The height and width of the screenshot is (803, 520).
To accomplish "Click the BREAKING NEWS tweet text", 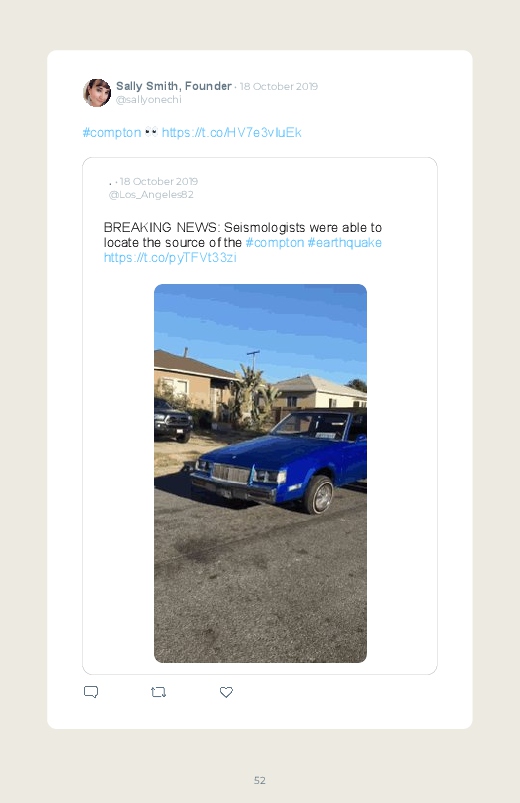I will click(x=243, y=242).
